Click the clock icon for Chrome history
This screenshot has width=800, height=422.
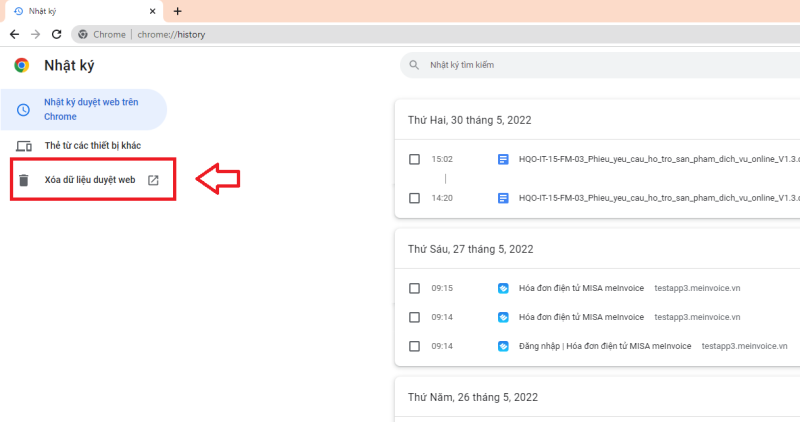pos(23,109)
